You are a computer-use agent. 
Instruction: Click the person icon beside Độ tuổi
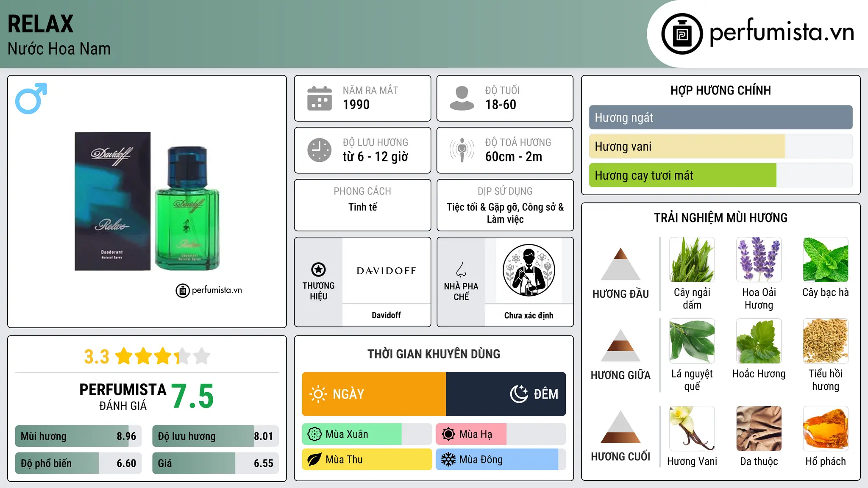tap(462, 98)
